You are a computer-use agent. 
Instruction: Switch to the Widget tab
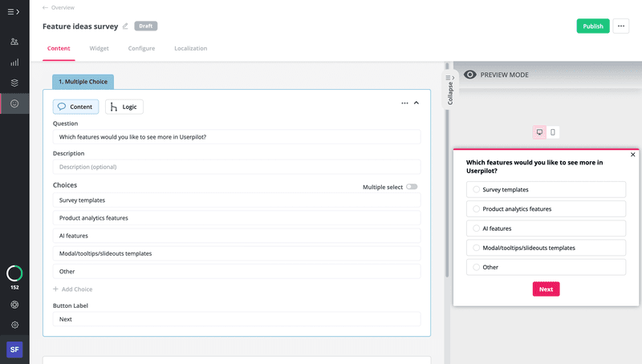coord(99,48)
